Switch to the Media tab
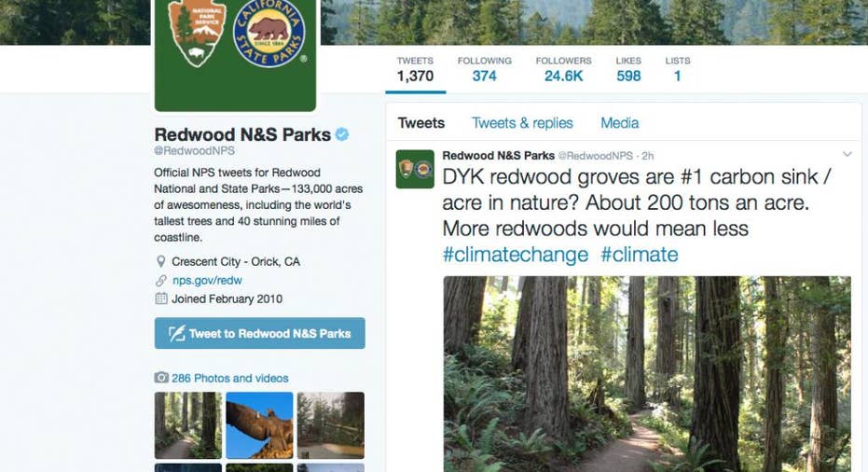868x472 pixels. pos(619,123)
